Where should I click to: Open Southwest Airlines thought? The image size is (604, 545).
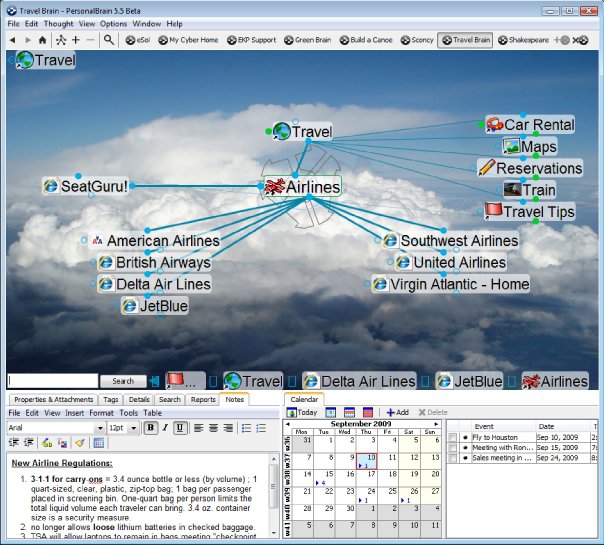pos(451,241)
